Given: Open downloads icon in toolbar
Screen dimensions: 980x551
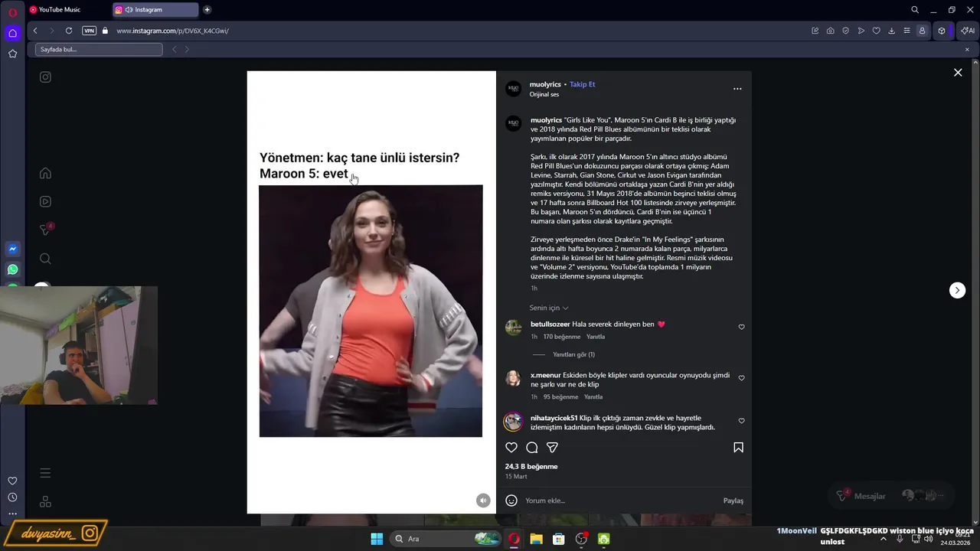Looking at the screenshot, I should pyautogui.click(x=891, y=31).
